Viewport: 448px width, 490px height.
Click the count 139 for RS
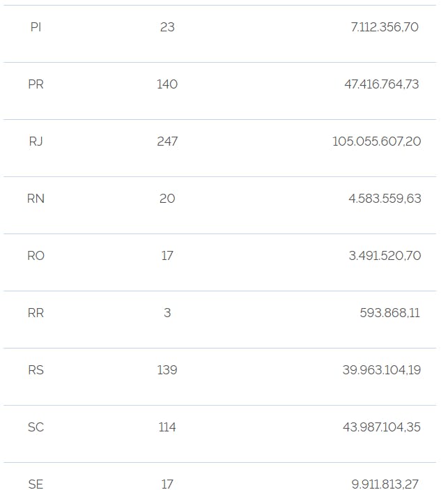(167, 370)
